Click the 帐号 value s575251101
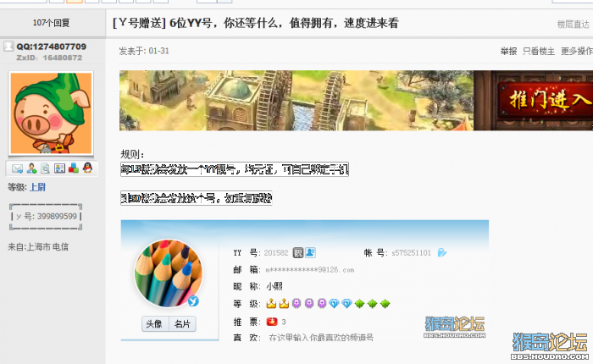Image resolution: width=593 pixels, height=364 pixels. tap(411, 253)
